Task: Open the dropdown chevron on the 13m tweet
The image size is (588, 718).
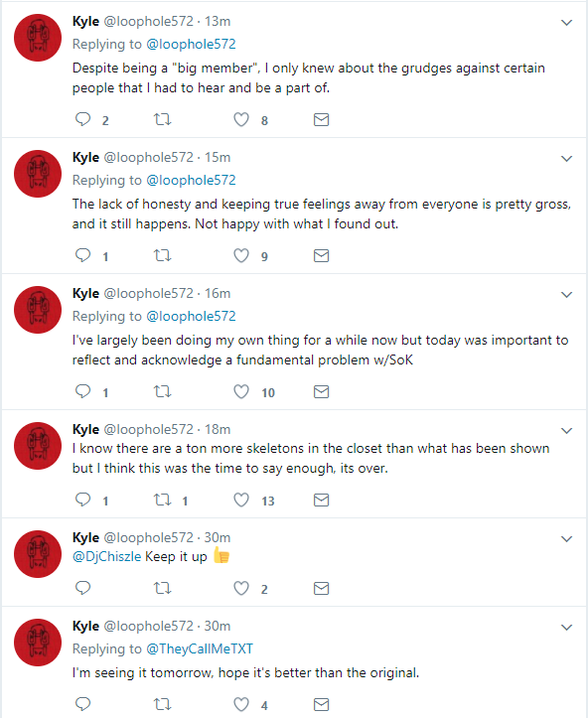Action: (x=567, y=23)
